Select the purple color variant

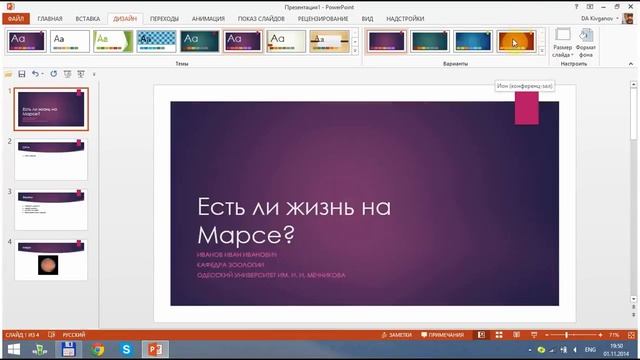pyautogui.click(x=386, y=41)
